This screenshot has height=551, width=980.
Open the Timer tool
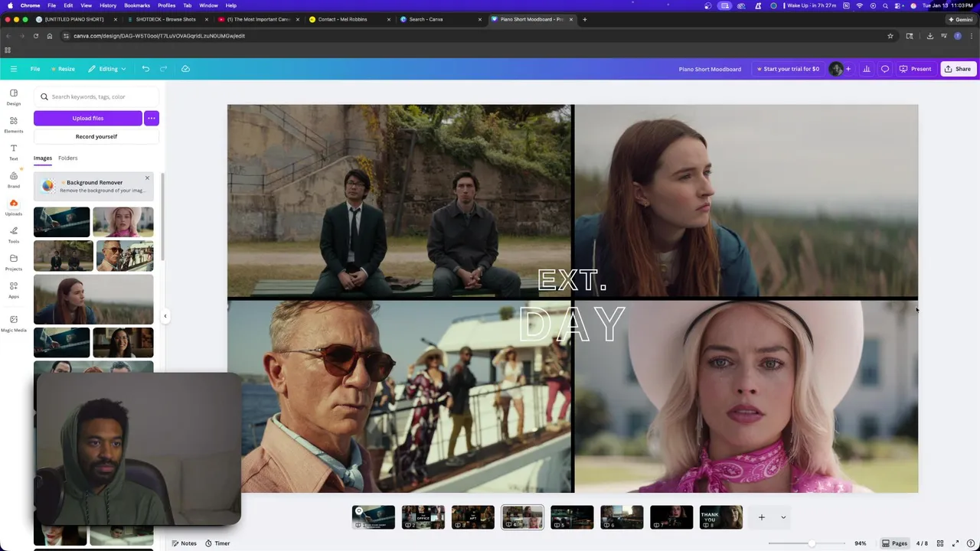click(x=217, y=543)
